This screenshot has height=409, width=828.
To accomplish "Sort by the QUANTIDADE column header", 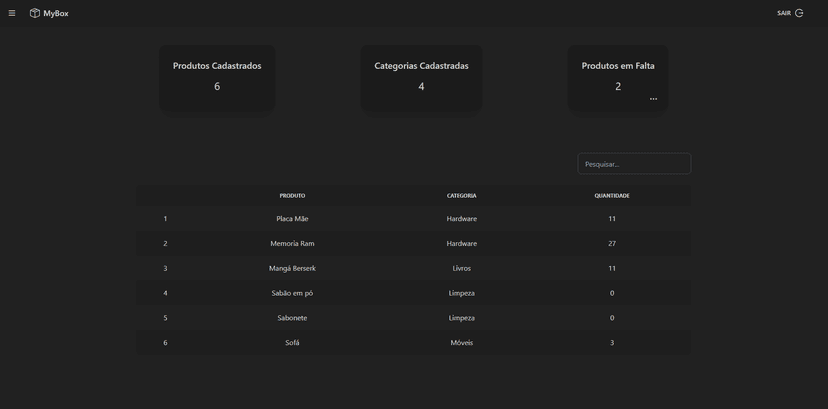I will 612,196.
